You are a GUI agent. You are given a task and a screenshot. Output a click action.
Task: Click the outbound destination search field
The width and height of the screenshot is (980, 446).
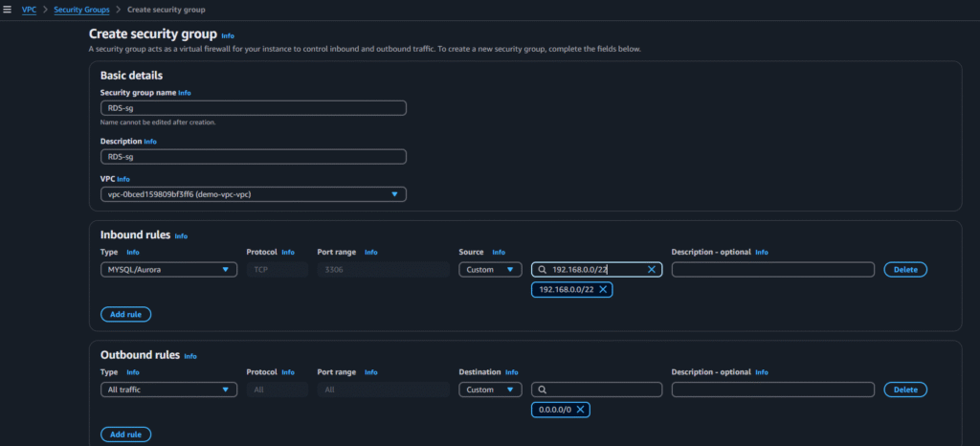click(x=596, y=390)
